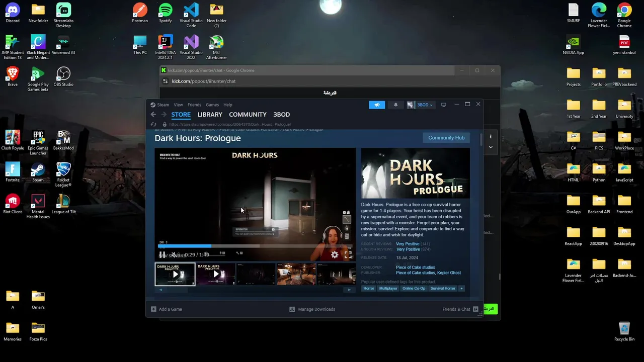
Task: Open Steam notifications bell
Action: pyautogui.click(x=395, y=105)
